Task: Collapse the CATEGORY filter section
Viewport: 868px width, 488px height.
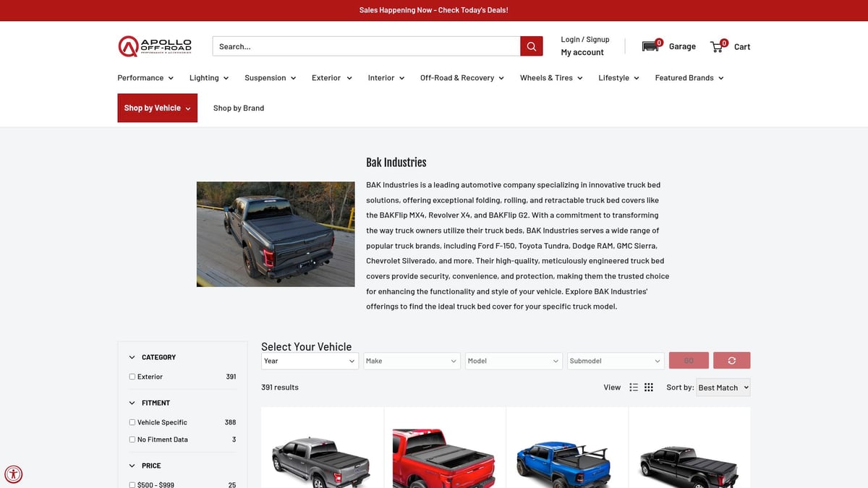Action: 132,357
